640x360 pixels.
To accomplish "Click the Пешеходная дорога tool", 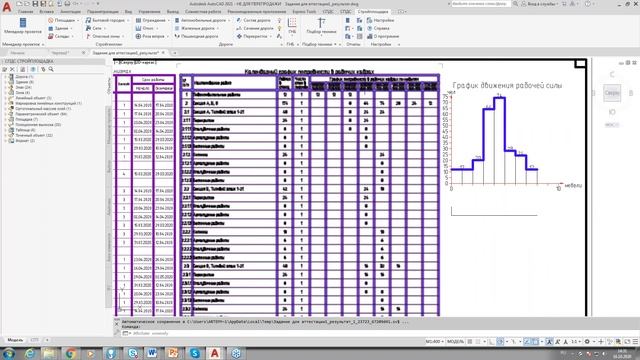I will [197, 36].
